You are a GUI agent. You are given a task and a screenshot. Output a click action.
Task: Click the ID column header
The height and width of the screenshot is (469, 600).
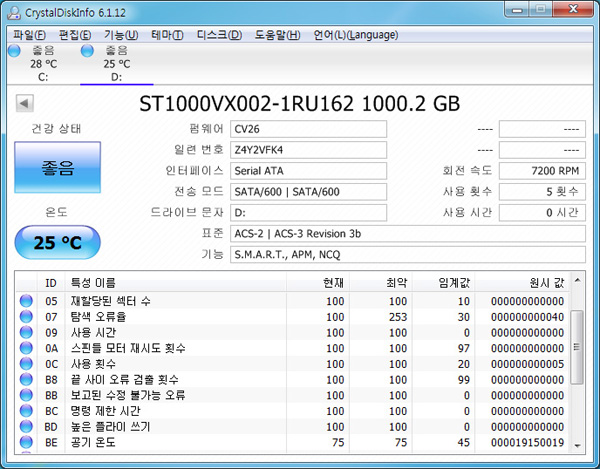(x=51, y=283)
